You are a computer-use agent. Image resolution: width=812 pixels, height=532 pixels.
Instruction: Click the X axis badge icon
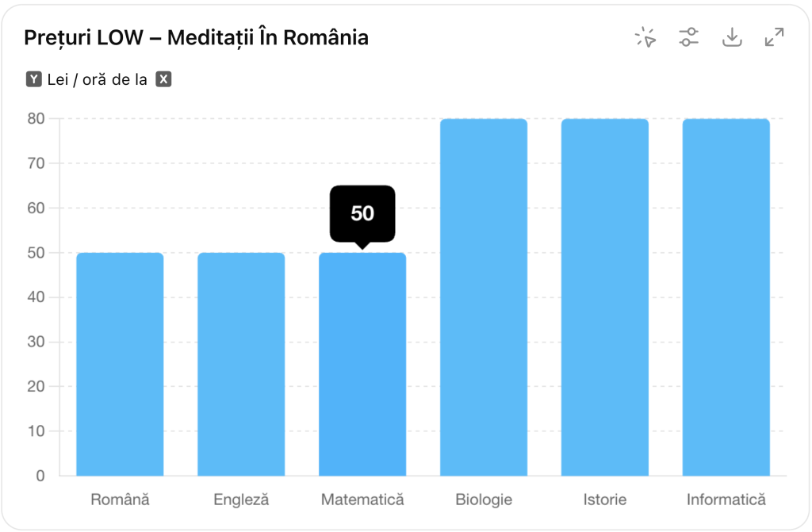pyautogui.click(x=163, y=79)
